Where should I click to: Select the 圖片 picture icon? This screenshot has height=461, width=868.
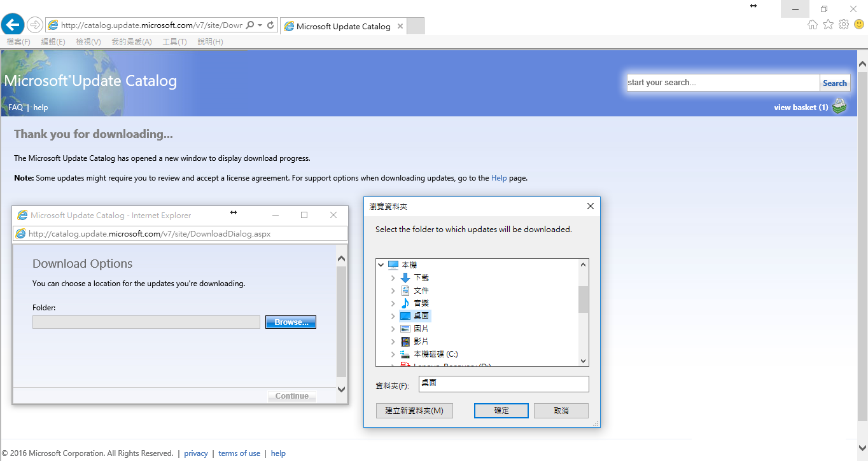click(405, 328)
